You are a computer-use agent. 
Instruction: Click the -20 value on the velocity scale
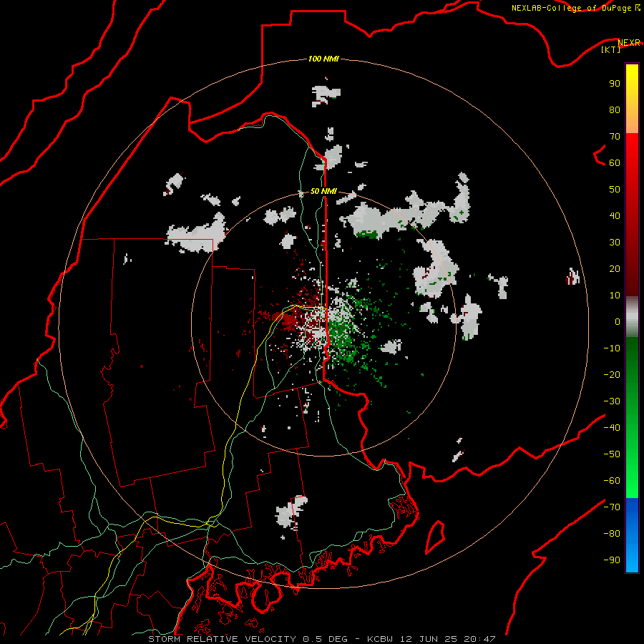click(612, 374)
